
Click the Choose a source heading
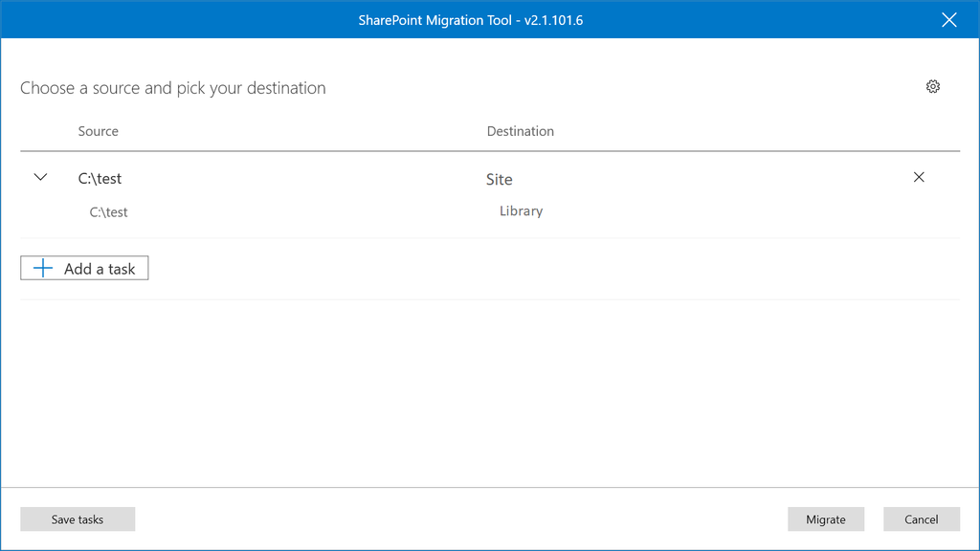tap(172, 87)
